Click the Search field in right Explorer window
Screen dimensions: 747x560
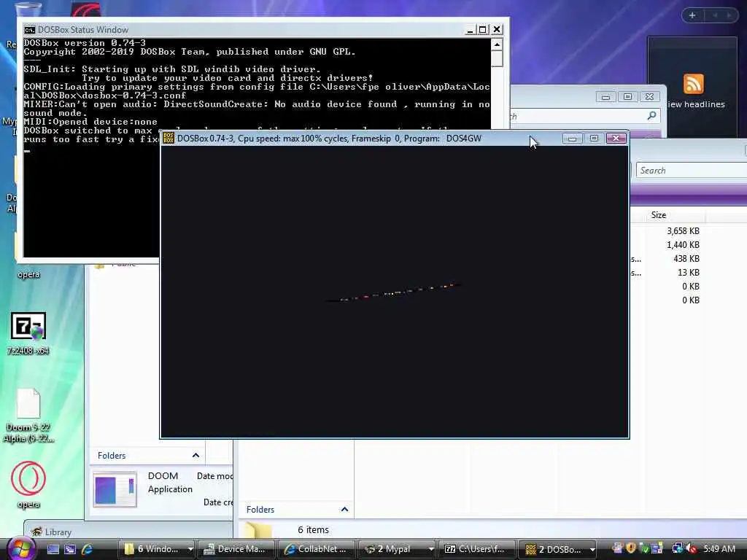[692, 170]
